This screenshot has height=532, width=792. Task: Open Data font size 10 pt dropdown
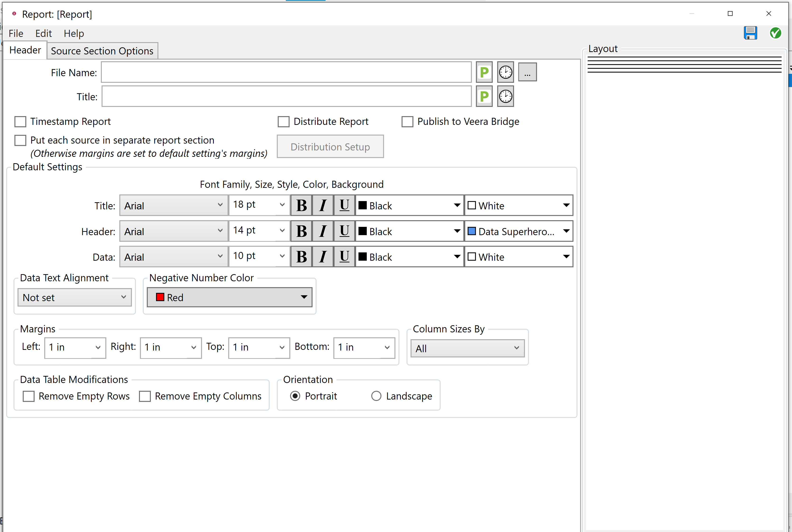click(x=259, y=256)
